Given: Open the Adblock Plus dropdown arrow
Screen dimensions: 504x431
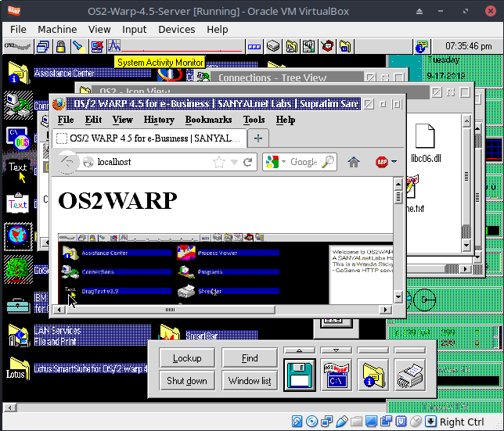Looking at the screenshot, I should 394,162.
